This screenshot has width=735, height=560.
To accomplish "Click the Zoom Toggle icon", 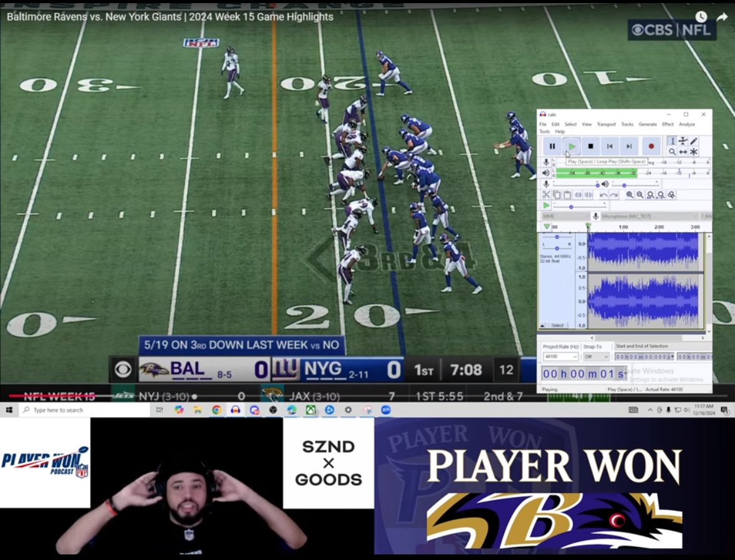I will (x=671, y=195).
